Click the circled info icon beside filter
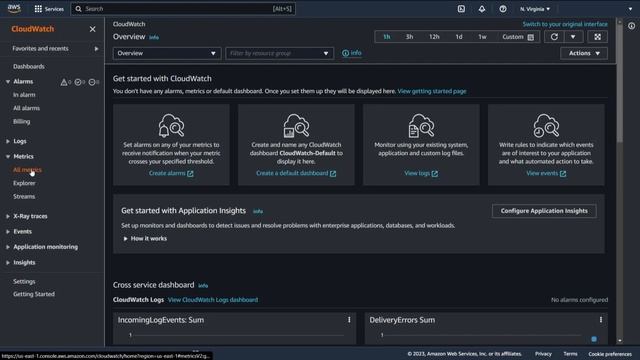This screenshot has width=640, height=360. tap(345, 53)
